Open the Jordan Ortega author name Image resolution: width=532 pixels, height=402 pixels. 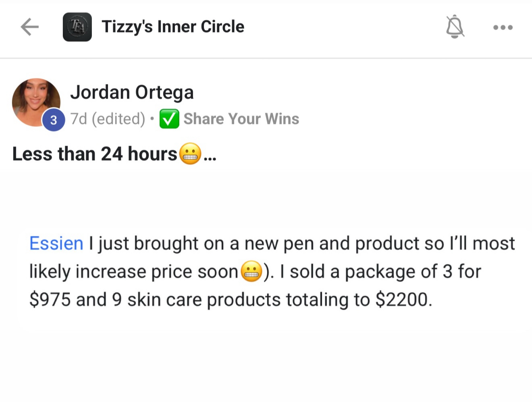coord(132,92)
